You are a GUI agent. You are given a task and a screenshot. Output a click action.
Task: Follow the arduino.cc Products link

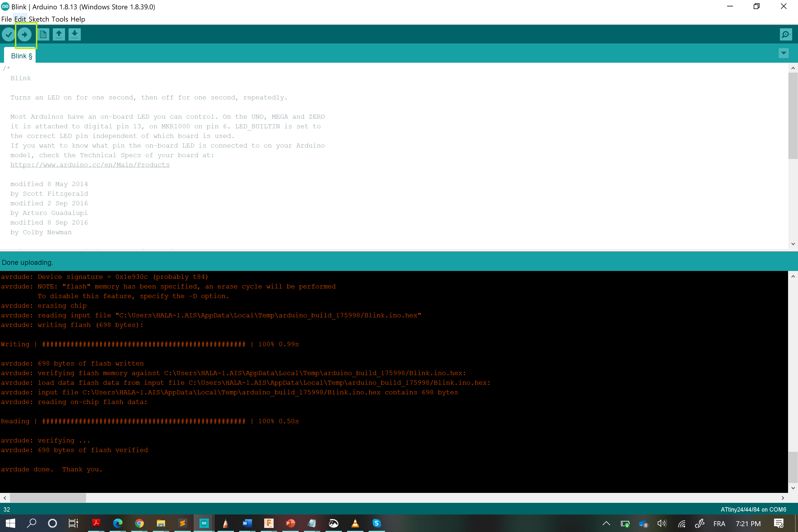(90, 165)
